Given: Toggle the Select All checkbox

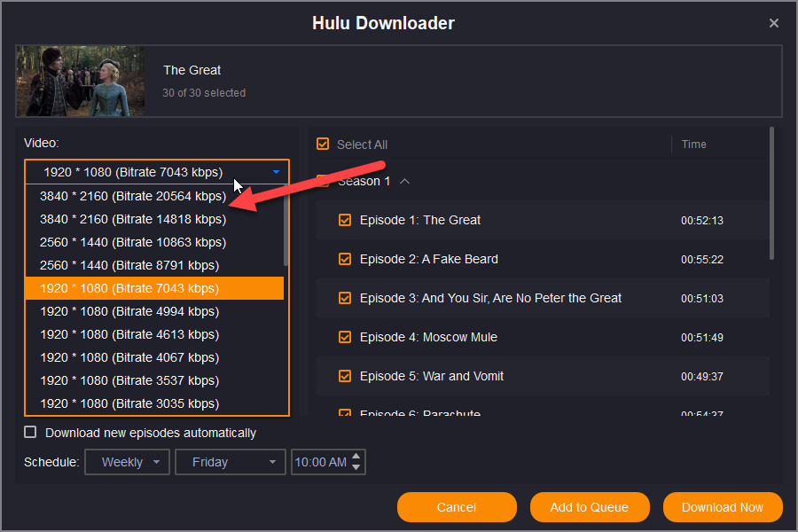Looking at the screenshot, I should [323, 144].
